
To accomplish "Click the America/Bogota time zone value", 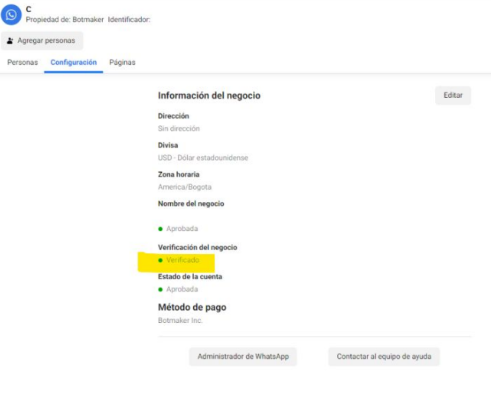I will [185, 187].
